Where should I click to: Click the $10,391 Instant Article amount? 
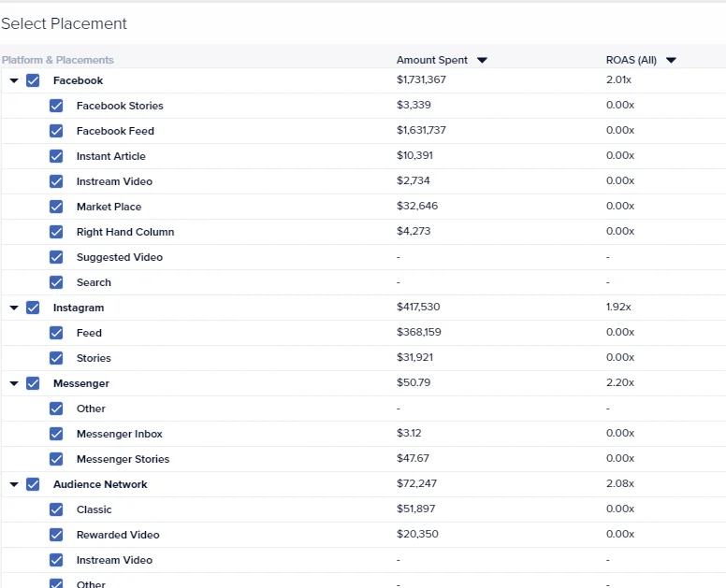click(414, 155)
